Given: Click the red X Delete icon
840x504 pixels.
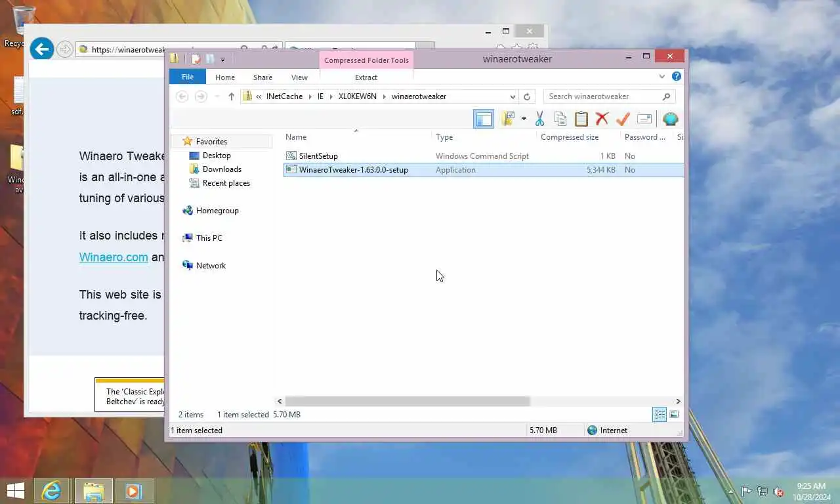Looking at the screenshot, I should click(602, 119).
